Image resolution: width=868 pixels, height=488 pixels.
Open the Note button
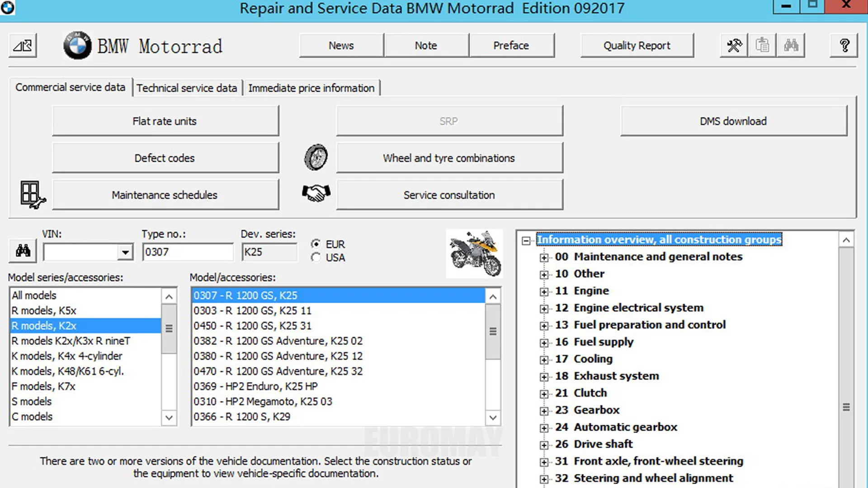pyautogui.click(x=426, y=46)
